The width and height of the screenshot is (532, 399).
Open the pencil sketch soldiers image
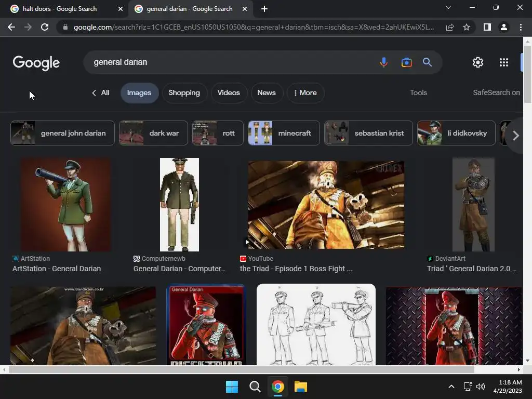pos(316,325)
